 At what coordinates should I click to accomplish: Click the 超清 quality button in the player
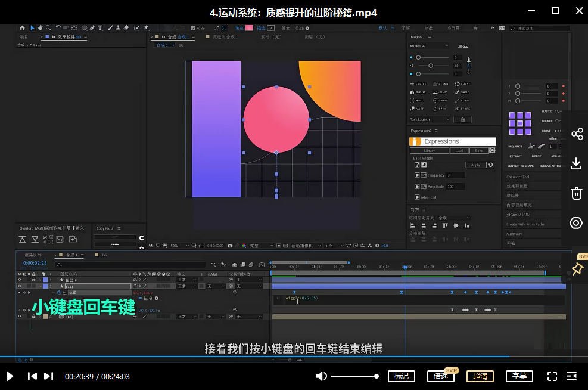tap(480, 376)
